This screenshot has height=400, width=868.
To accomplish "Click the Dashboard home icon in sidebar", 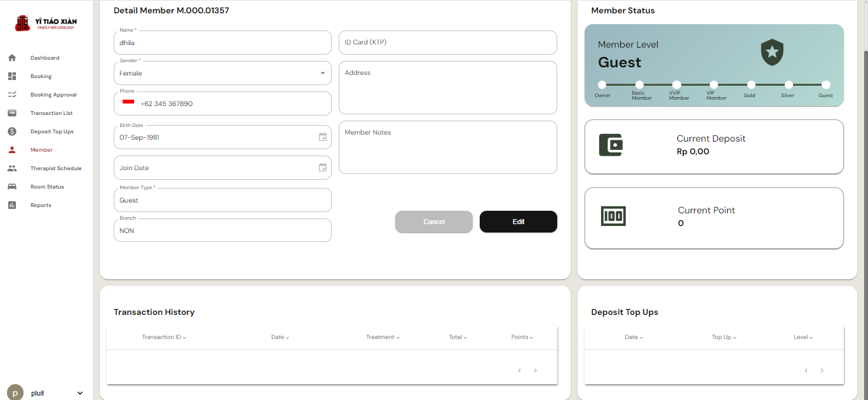I will coord(12,58).
